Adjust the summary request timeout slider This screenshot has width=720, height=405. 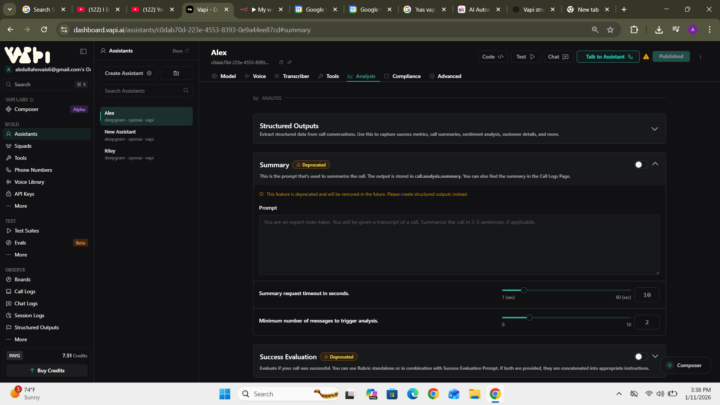tap(523, 290)
